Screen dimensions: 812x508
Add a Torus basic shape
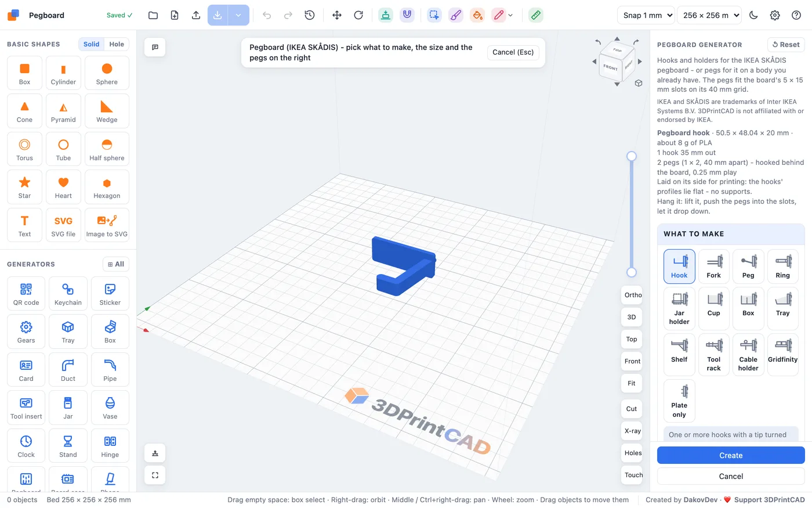(24, 149)
